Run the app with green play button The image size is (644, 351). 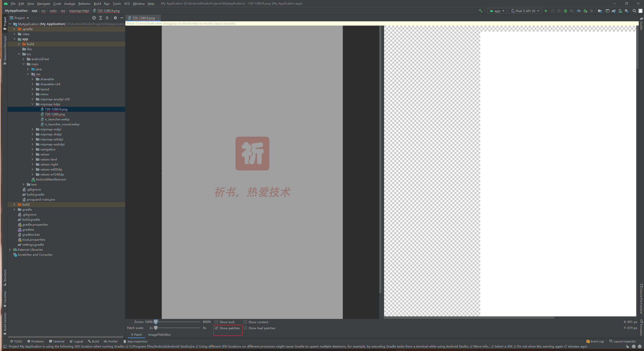(x=546, y=11)
